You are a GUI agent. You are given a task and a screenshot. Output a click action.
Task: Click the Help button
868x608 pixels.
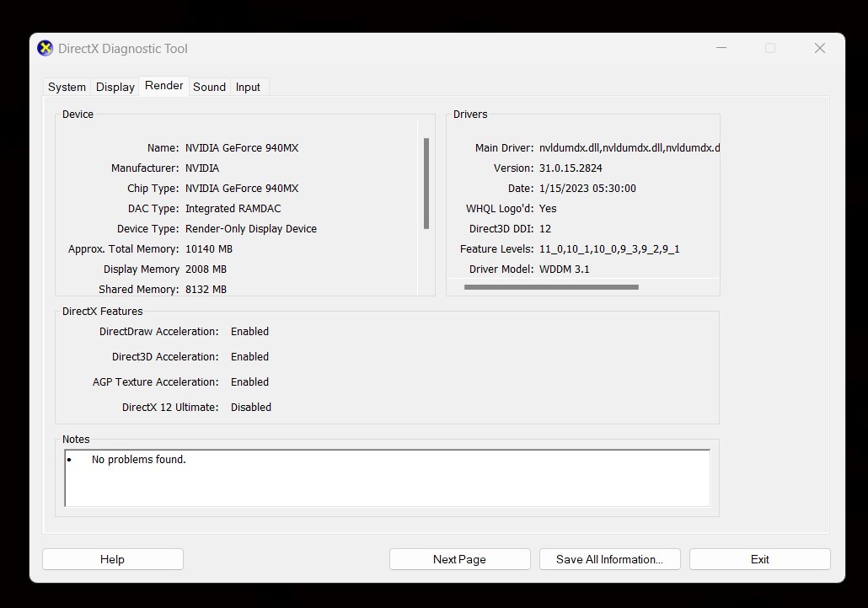coord(113,559)
